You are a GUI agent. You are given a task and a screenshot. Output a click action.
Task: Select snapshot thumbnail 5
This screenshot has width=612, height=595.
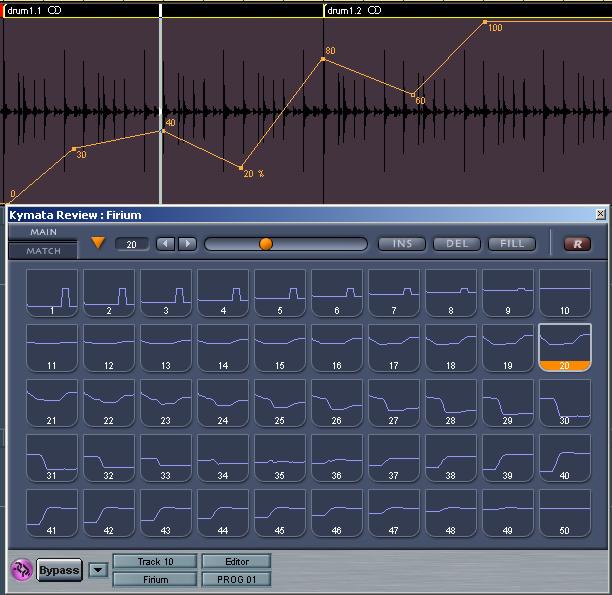point(280,292)
